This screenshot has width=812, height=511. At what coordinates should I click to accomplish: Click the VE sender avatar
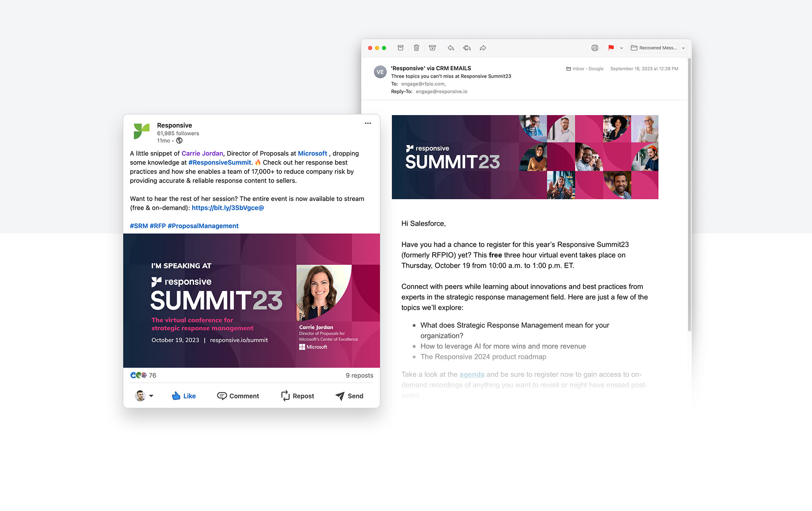click(380, 72)
